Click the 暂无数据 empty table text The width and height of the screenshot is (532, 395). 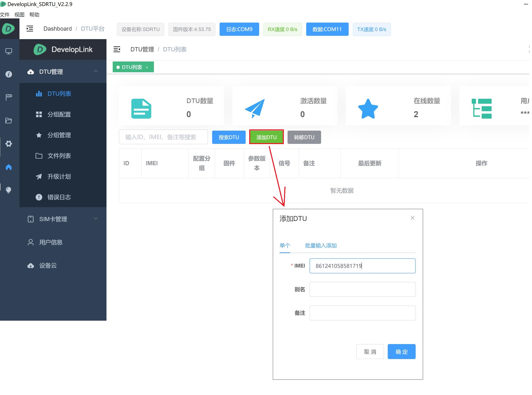click(x=342, y=191)
